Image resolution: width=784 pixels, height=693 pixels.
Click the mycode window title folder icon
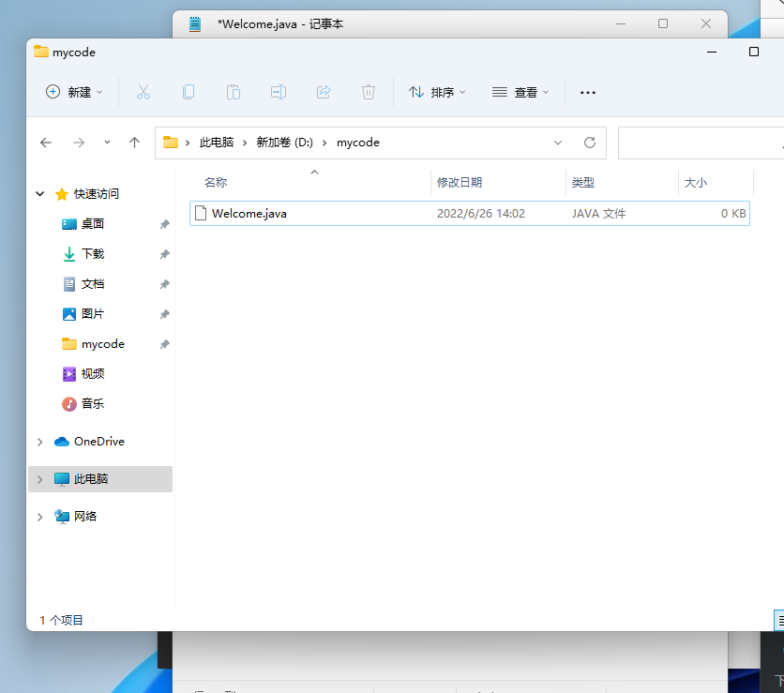tap(41, 52)
